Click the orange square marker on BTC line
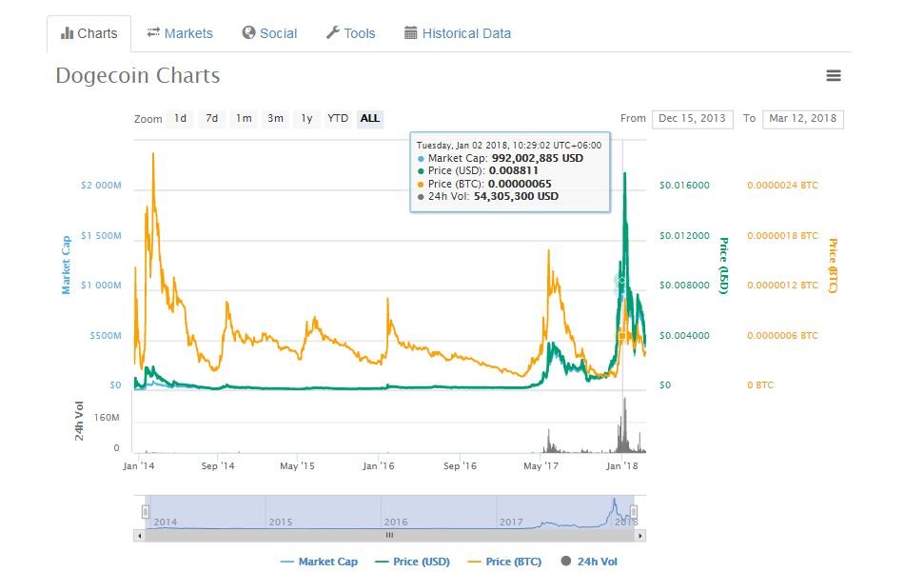The image size is (924, 572). 622,336
